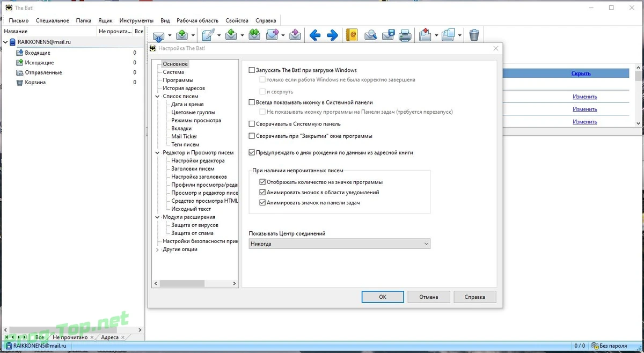Open the Address book icon

352,35
